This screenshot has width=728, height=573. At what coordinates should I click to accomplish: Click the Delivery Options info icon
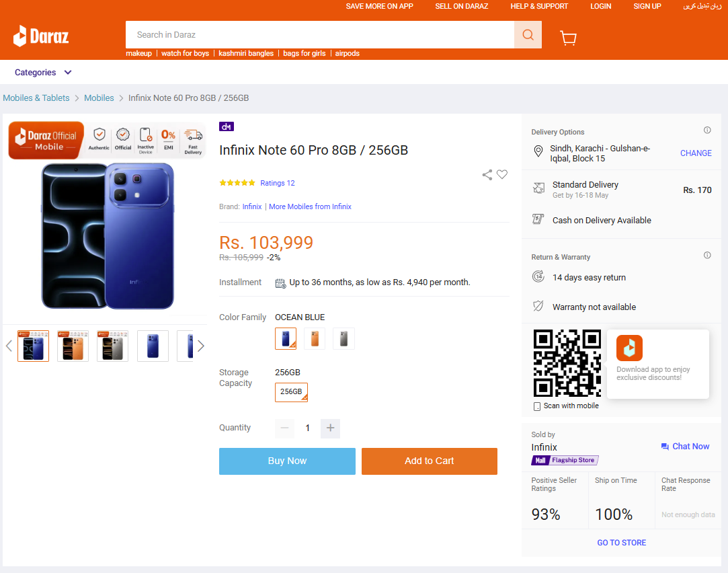point(707,130)
